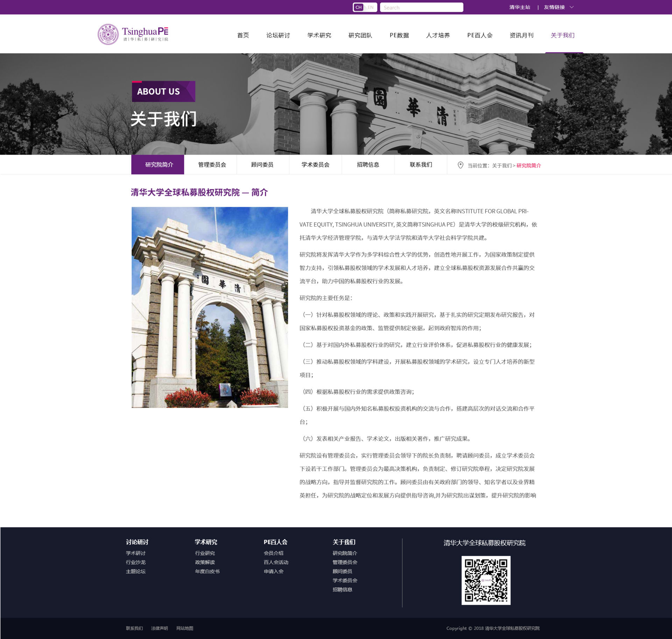Screen dimensions: 672x639
Task: Open 研究团队 navigation item
Action: (x=360, y=35)
